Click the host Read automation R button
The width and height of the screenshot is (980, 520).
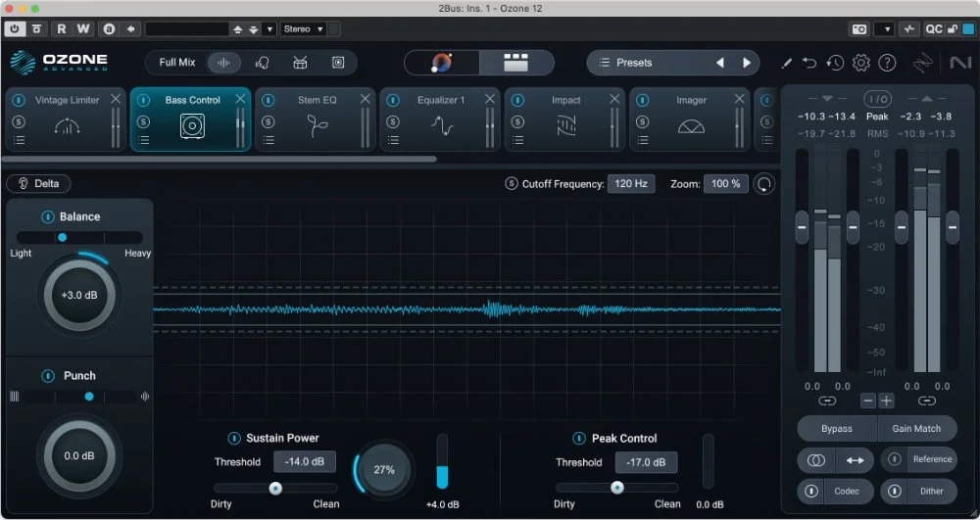(61, 28)
